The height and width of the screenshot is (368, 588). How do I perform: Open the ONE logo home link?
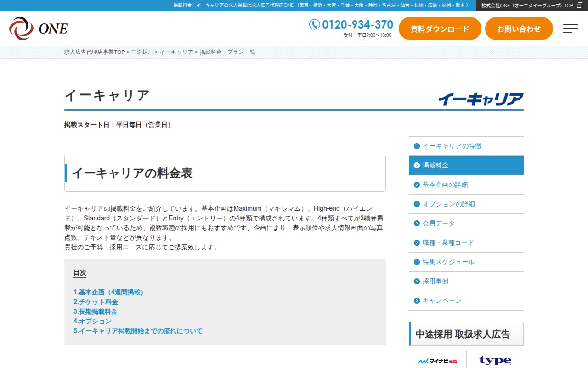[x=38, y=29]
